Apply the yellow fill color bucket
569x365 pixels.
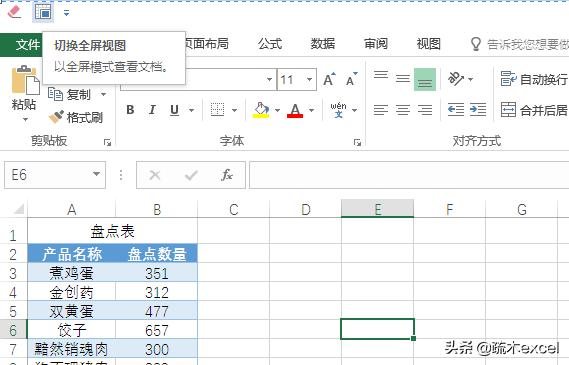261,110
